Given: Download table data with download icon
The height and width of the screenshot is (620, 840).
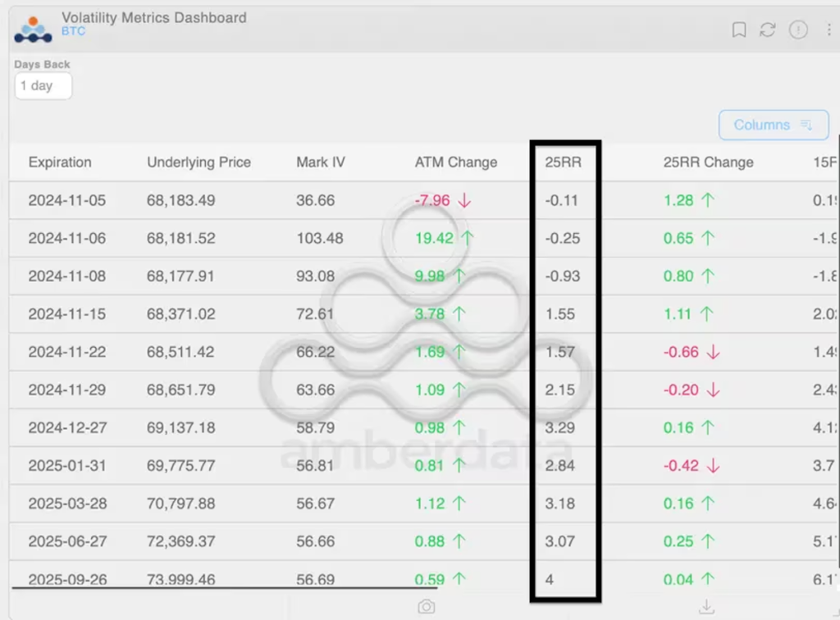Looking at the screenshot, I should click(x=706, y=607).
